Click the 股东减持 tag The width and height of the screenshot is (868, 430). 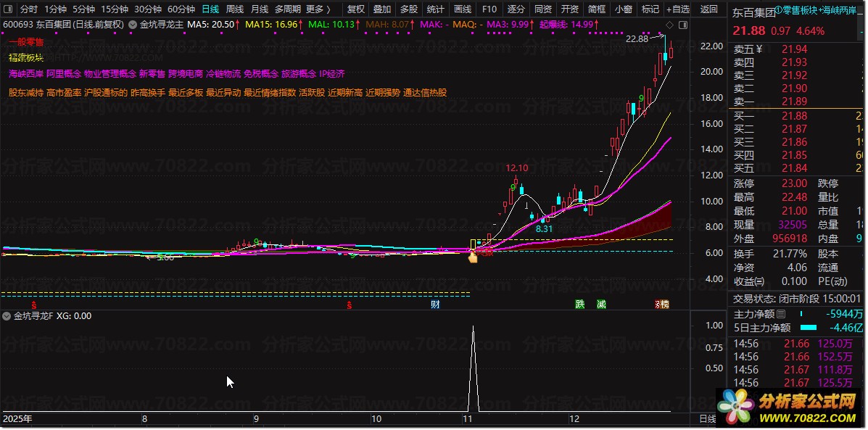(x=26, y=93)
